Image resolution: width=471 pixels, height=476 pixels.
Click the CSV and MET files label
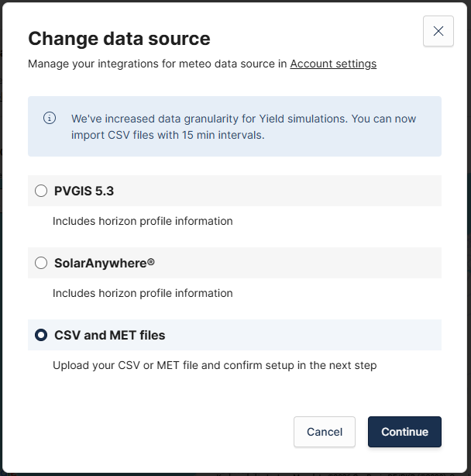(x=109, y=336)
